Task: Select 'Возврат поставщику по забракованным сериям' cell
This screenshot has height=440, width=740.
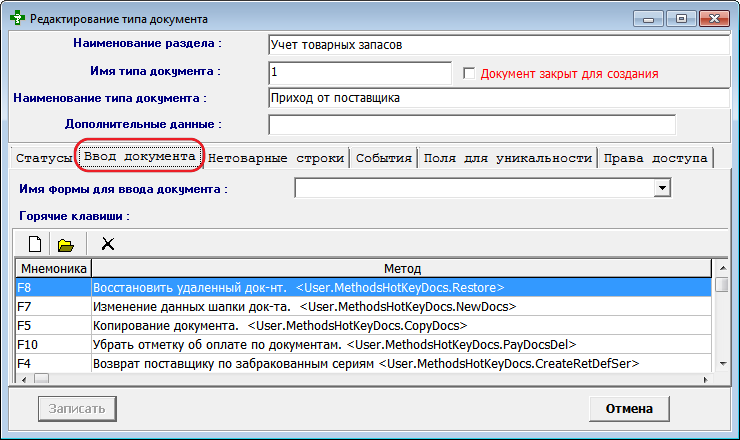Action: [x=401, y=364]
